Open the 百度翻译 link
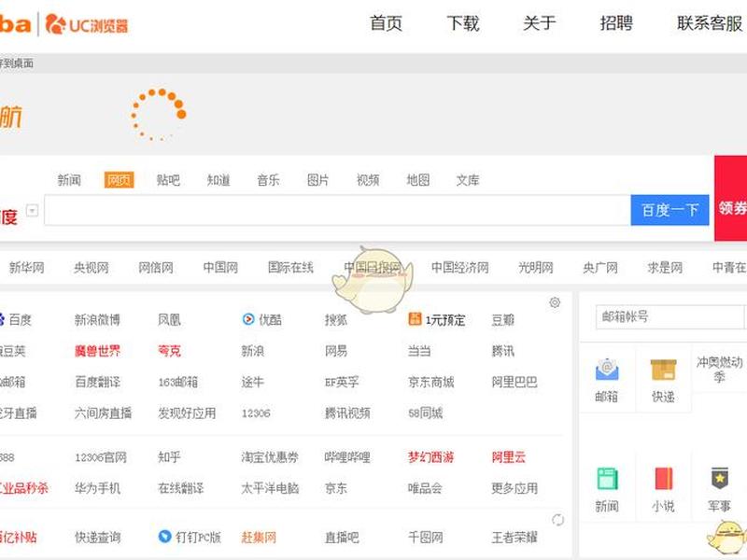Screen dimensions: 747x560 pyautogui.click(x=97, y=382)
